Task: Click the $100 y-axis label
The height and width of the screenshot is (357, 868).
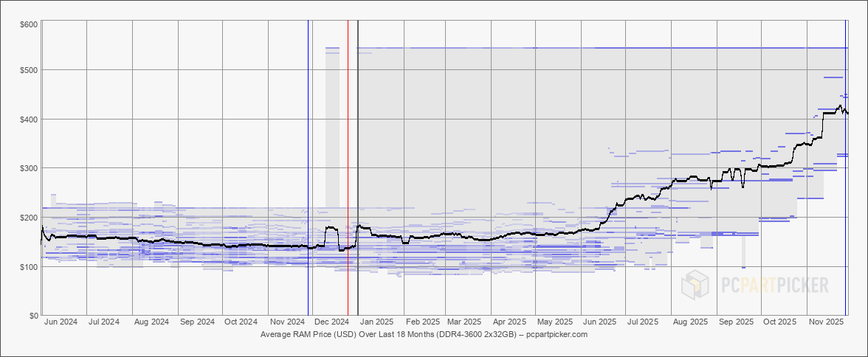Action: [29, 266]
